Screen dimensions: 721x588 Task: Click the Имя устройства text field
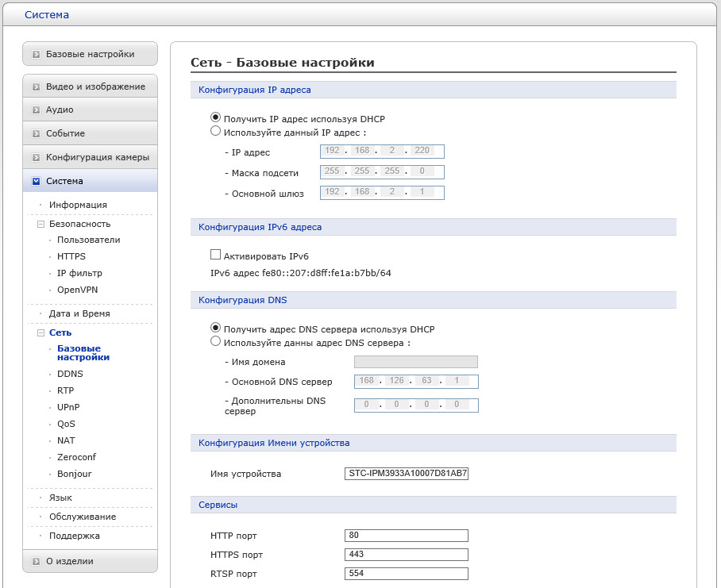click(407, 474)
